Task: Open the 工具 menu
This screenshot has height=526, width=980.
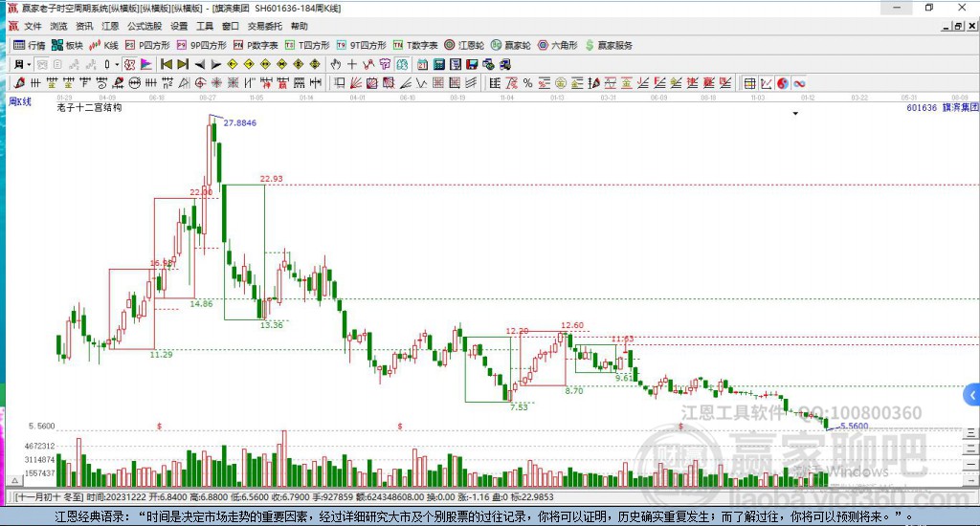Action: click(205, 26)
